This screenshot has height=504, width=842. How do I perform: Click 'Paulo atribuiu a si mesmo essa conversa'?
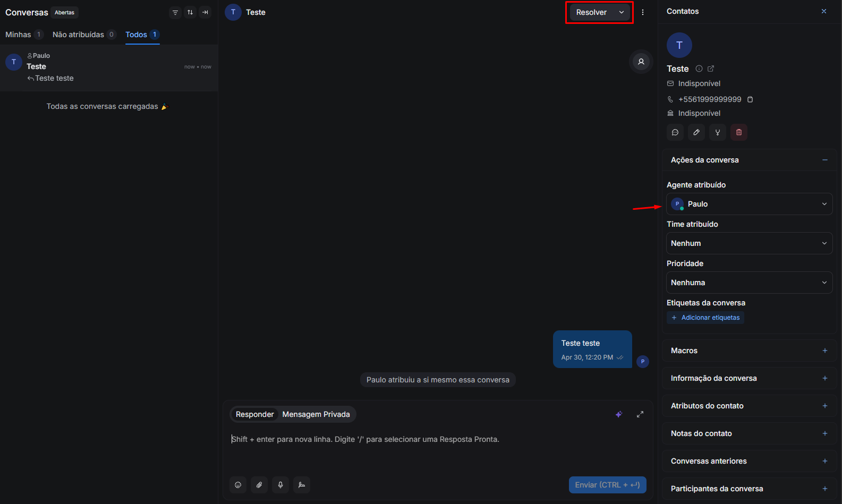pyautogui.click(x=438, y=380)
